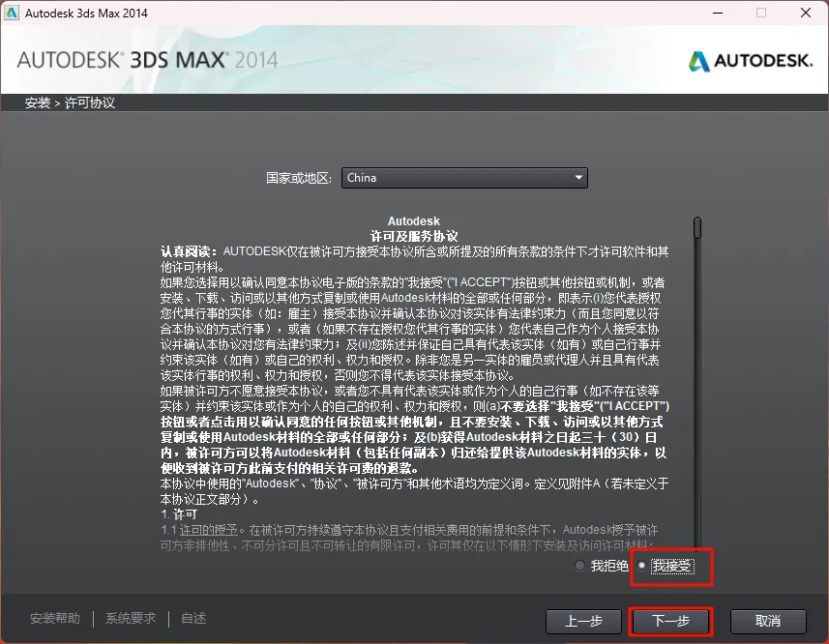This screenshot has height=644, width=829.
Task: Open the 安装帮助 installation help link
Action: [x=55, y=619]
